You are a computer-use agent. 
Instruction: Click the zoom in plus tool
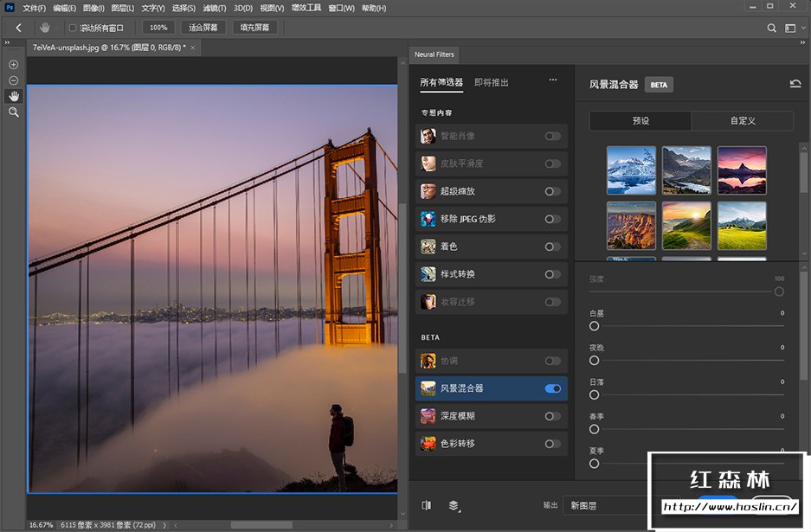click(14, 65)
